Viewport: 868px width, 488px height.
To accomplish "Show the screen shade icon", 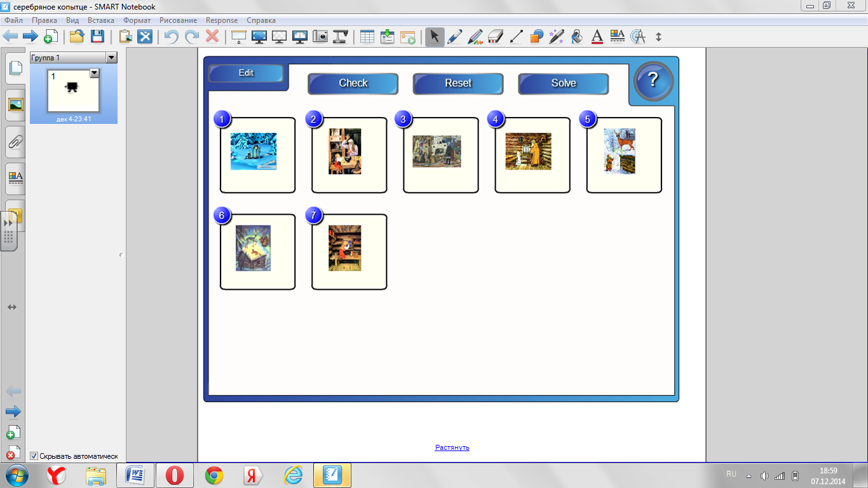I will tap(238, 36).
